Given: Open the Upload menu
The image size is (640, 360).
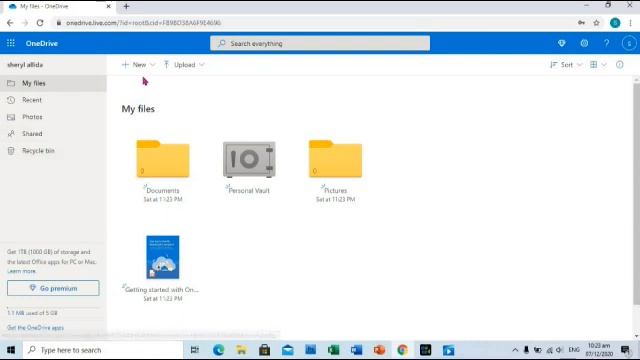Looking at the screenshot, I should tap(184, 64).
